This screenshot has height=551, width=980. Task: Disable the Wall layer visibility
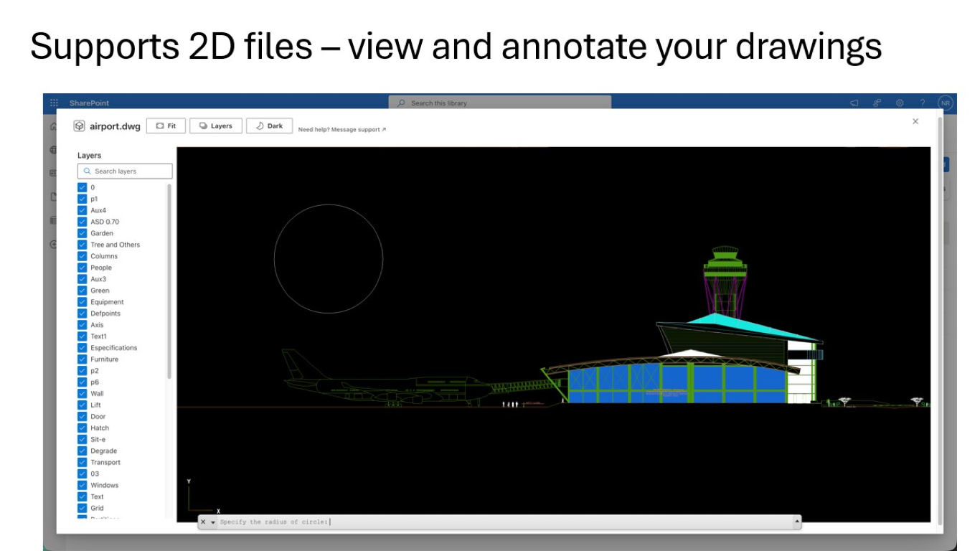pos(80,393)
